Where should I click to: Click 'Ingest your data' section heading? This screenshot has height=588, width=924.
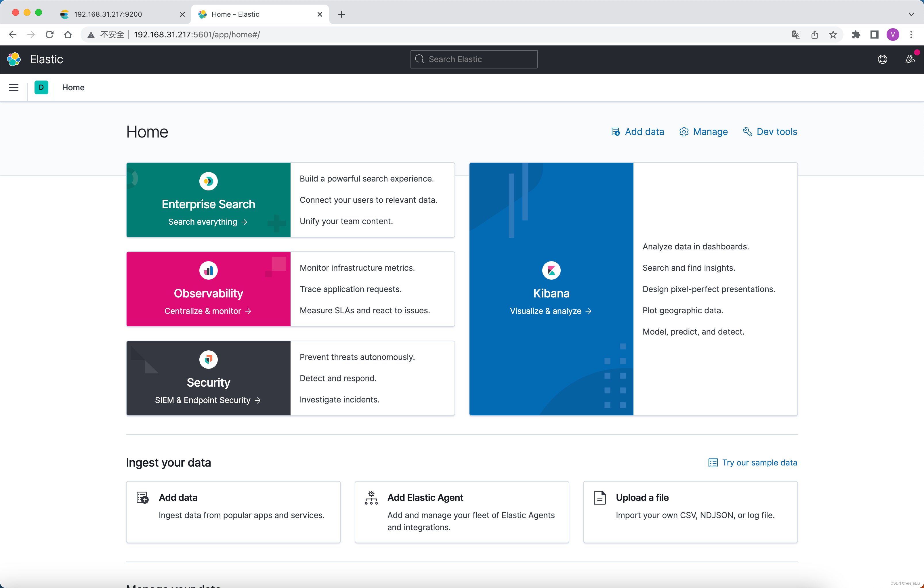pyautogui.click(x=168, y=463)
